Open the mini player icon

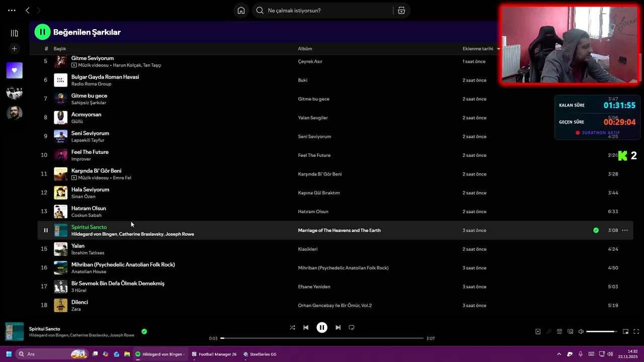point(626,331)
